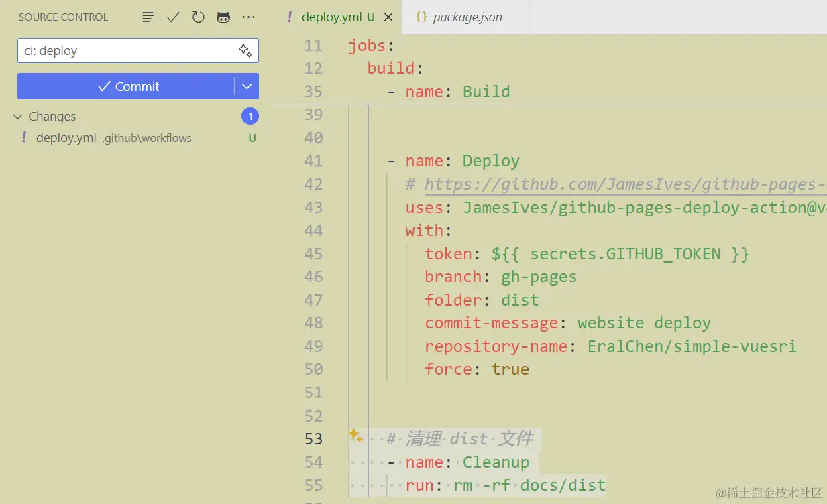Open Source Control more actions ellipsis
The image size is (827, 504).
pos(248,17)
